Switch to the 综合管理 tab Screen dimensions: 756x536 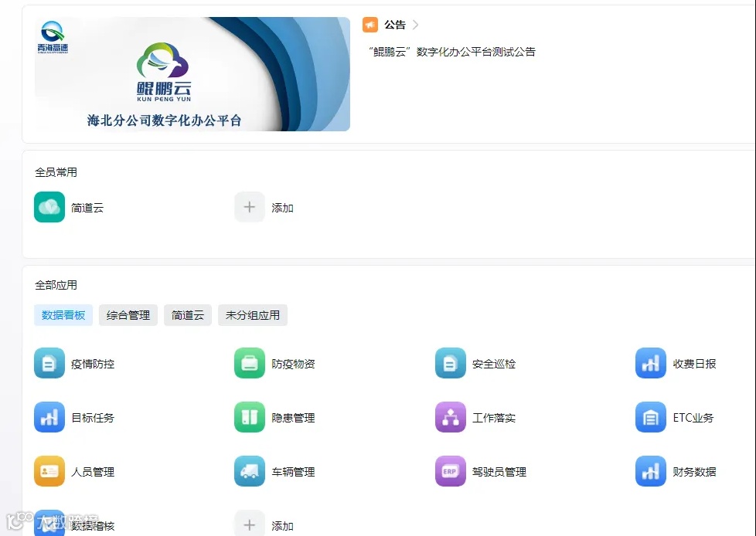(128, 315)
